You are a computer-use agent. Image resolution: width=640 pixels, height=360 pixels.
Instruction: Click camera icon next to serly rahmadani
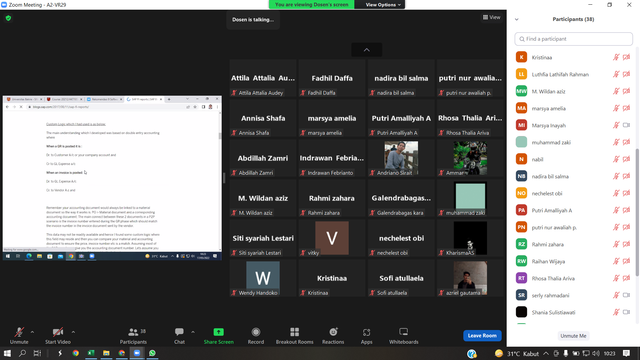[627, 295]
